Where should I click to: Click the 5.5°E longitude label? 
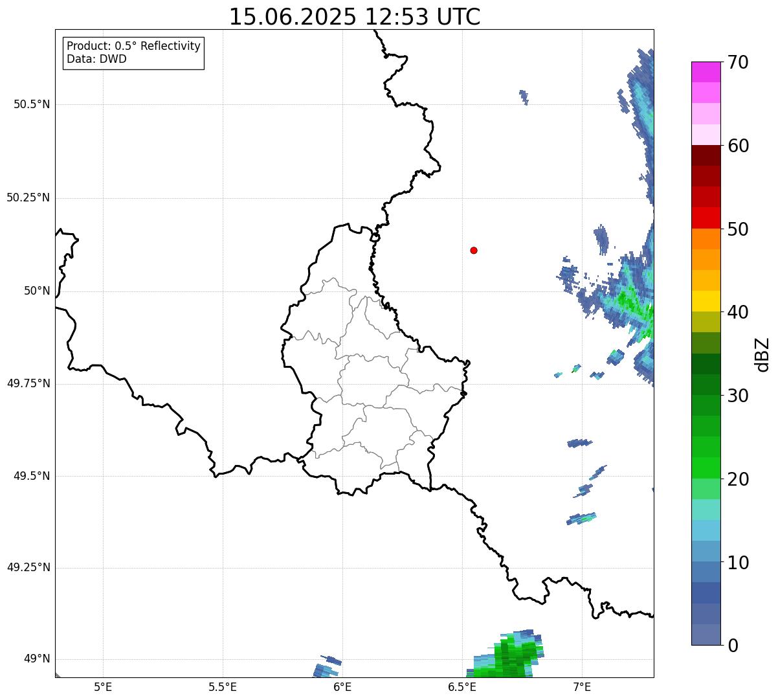pos(223,686)
